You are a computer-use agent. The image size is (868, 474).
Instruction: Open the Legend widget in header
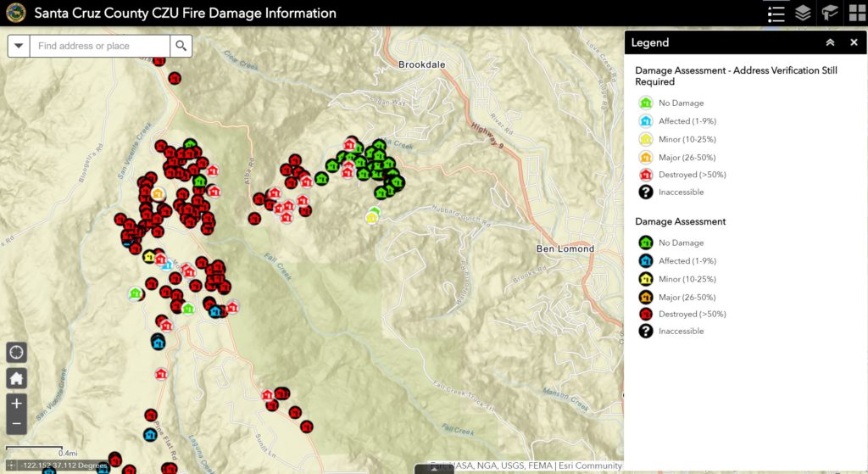(x=776, y=14)
